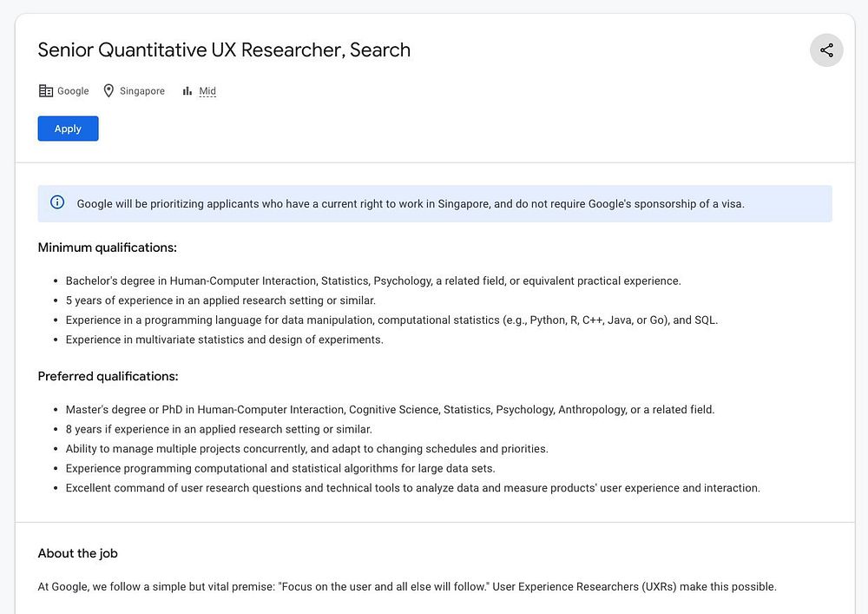Click the "About the job" heading
Screen dimensions: 868x614
[x=78, y=553]
